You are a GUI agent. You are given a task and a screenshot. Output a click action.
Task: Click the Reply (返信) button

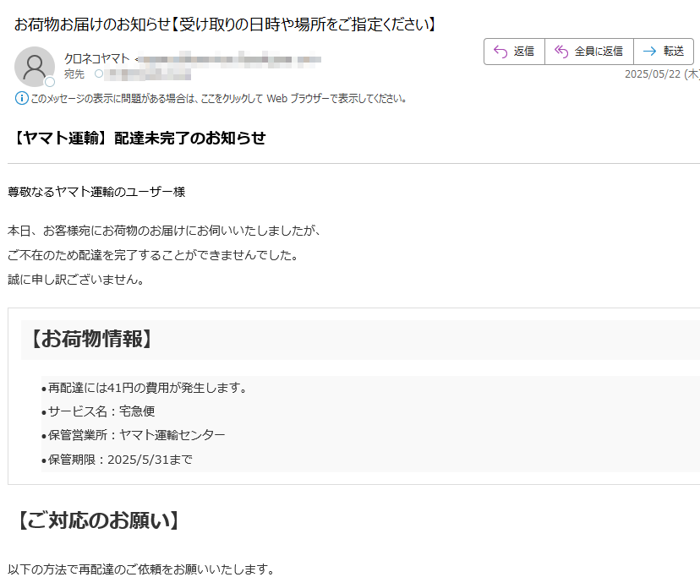[514, 52]
